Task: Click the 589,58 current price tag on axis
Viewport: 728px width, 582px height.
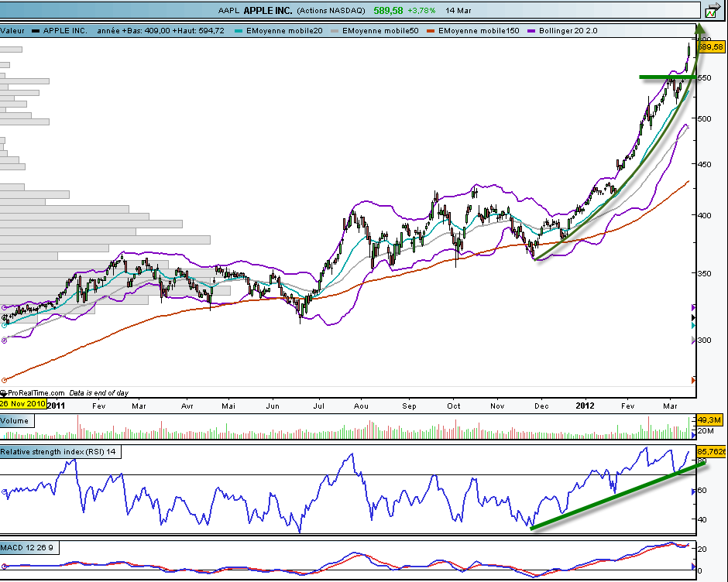Action: point(710,47)
